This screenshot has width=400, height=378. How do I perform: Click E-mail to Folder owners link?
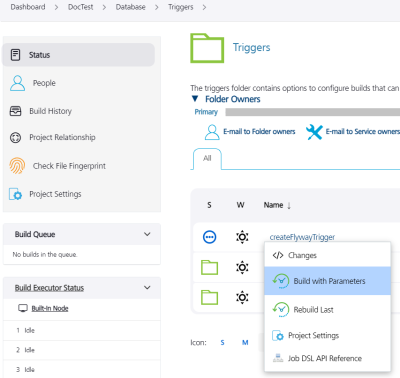pyautogui.click(x=259, y=132)
